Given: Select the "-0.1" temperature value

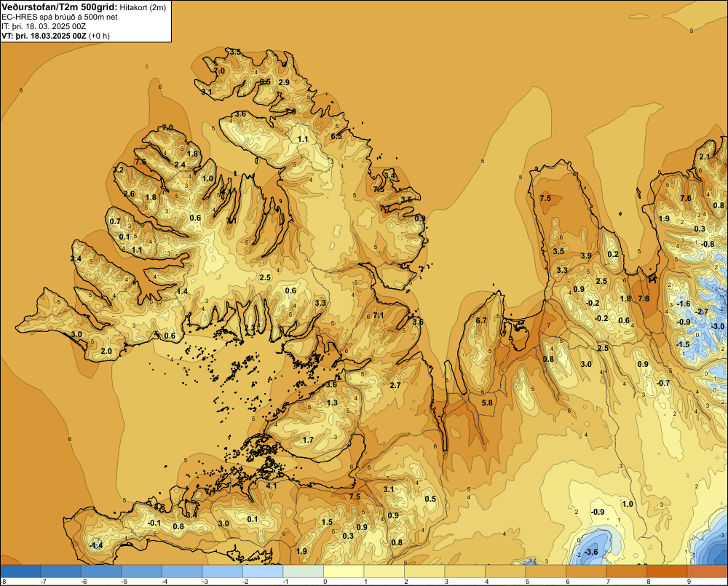Looking at the screenshot, I should 154,523.
